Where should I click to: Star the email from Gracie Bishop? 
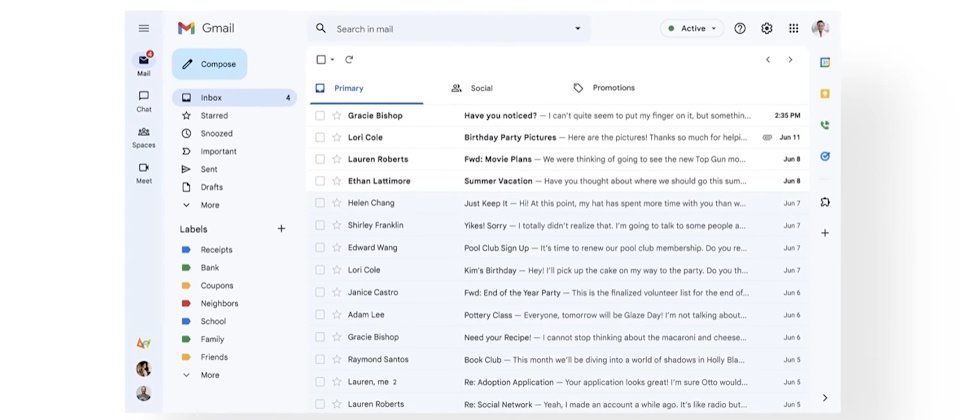[x=336, y=115]
